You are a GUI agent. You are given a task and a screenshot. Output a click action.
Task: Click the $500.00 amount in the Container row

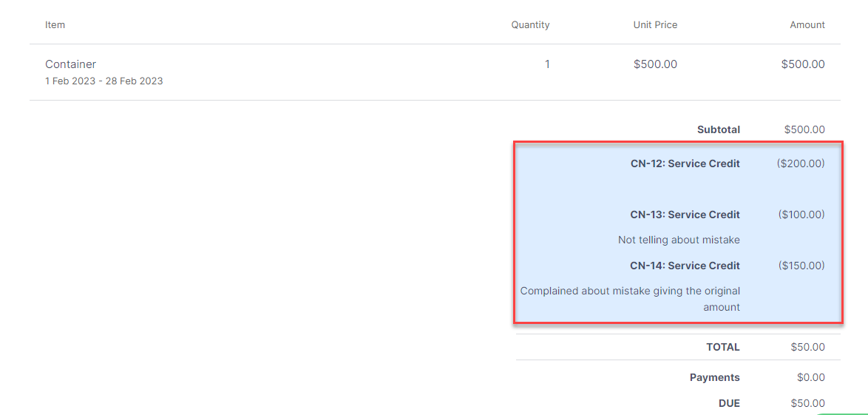(803, 64)
